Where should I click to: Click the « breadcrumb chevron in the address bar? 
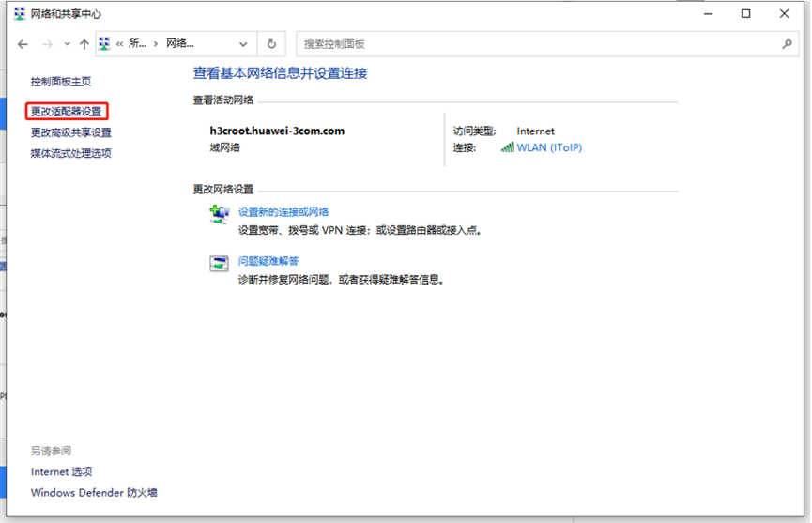[120, 44]
